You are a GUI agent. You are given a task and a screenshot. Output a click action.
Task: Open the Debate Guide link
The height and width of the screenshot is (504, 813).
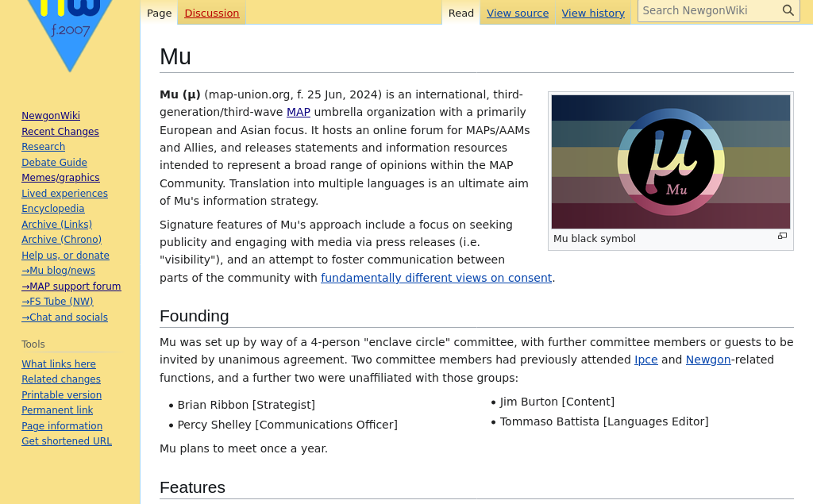(x=54, y=162)
